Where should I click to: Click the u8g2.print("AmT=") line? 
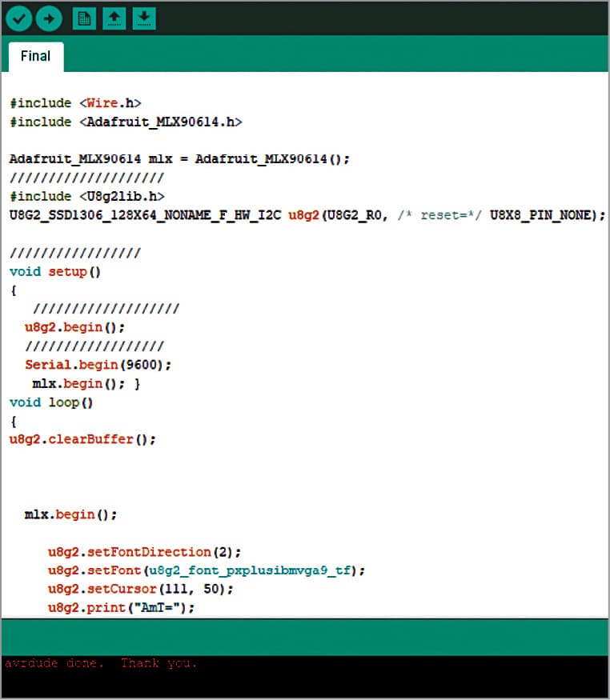click(121, 607)
